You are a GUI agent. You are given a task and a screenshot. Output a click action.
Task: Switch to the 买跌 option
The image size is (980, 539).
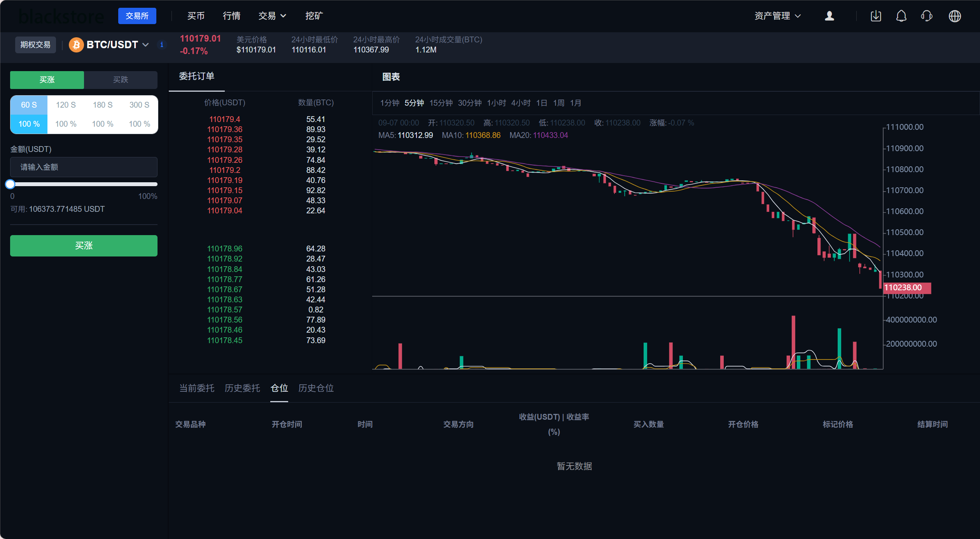121,80
